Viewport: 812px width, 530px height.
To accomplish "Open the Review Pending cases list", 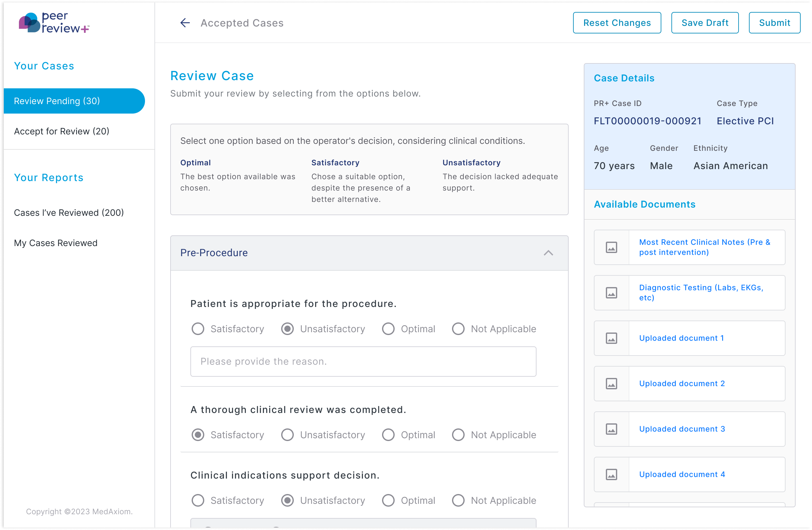I will (x=57, y=101).
